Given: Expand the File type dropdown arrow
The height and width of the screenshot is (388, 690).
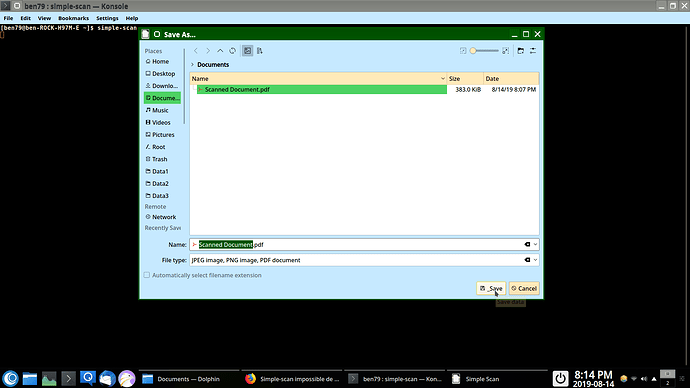Looking at the screenshot, I should pyautogui.click(x=535, y=260).
